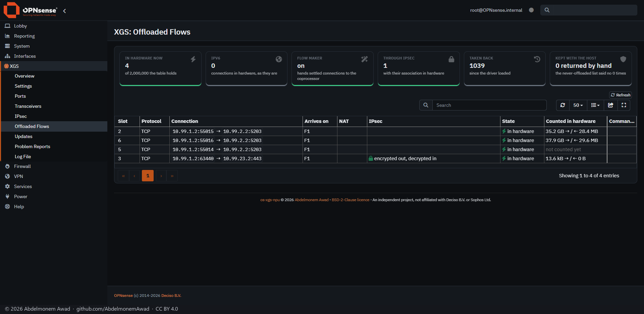This screenshot has width=644, height=314.
Task: Click the Abdelmonem Awad footer link
Action: click(312, 200)
